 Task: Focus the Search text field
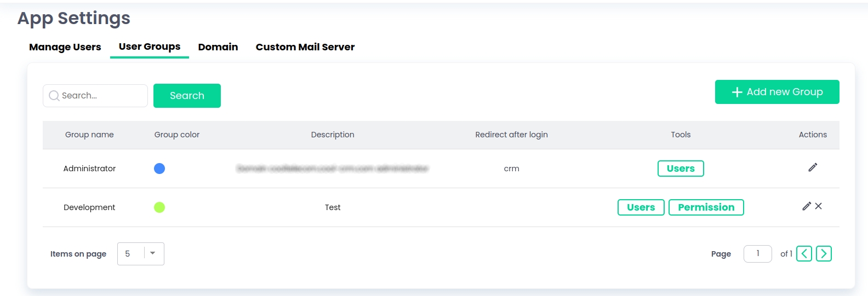[101, 96]
